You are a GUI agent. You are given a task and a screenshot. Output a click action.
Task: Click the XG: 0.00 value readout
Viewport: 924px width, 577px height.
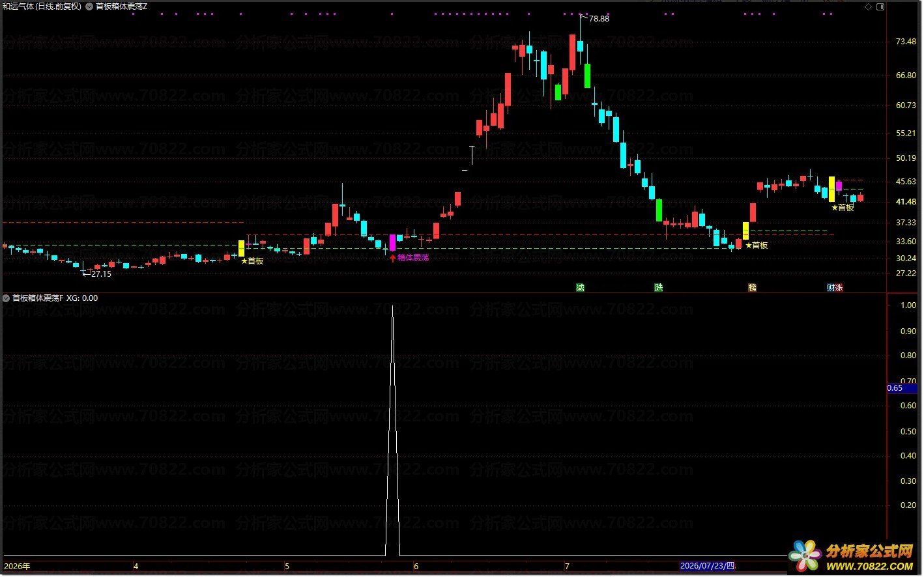pyautogui.click(x=82, y=298)
